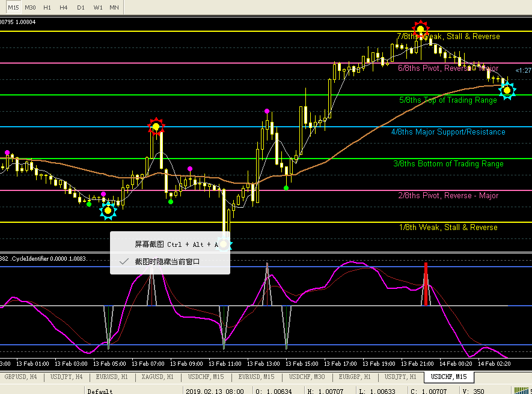The width and height of the screenshot is (532, 394).
Task: Click the <1:27 candle countdown label
Action: [x=524, y=70]
